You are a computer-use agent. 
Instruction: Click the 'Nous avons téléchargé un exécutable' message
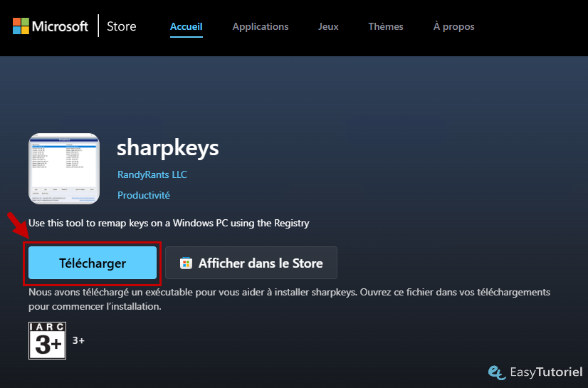[x=289, y=299]
